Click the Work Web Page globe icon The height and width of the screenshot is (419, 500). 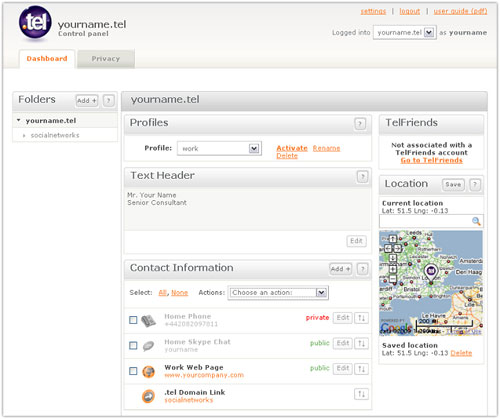click(x=149, y=371)
